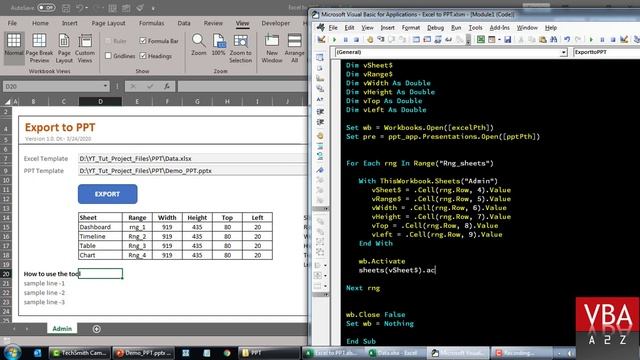Viewport: 640px width, 360px height.
Task: Click the 'Chart' cell in Sheet column
Action: click(100, 255)
